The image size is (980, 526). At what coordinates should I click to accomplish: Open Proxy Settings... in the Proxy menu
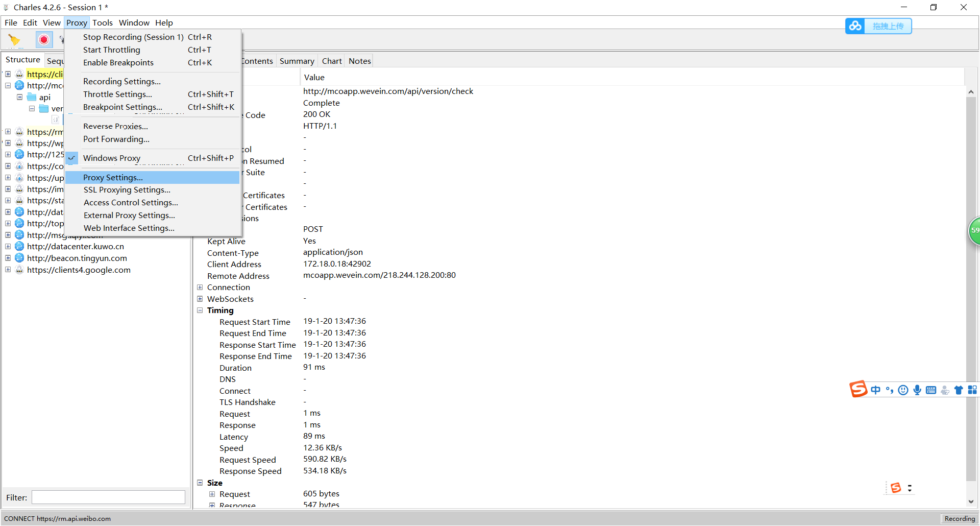153,178
